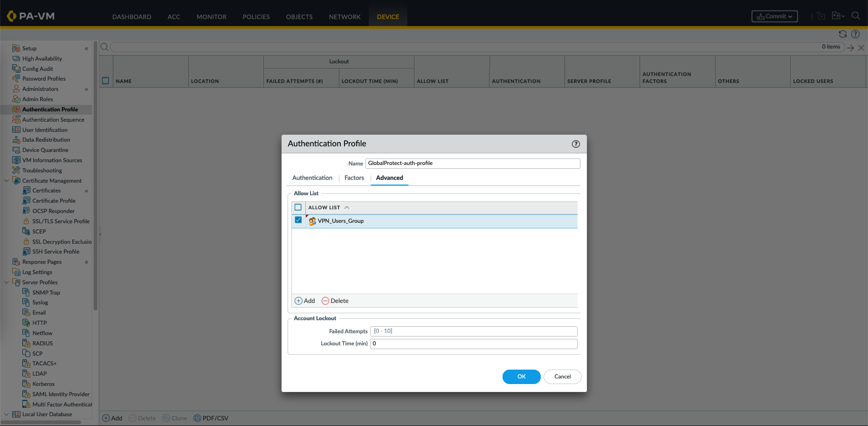This screenshot has height=426, width=868.
Task: Cancel the Authentication Profile dialog
Action: pyautogui.click(x=562, y=377)
